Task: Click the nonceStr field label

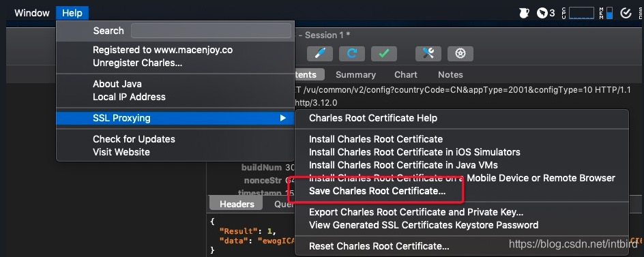Action: point(263,181)
